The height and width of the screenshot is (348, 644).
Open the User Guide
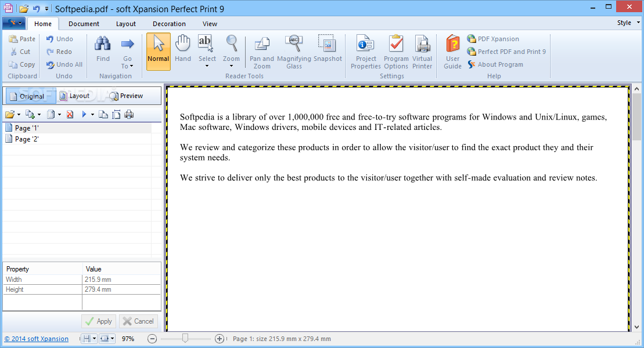point(452,52)
